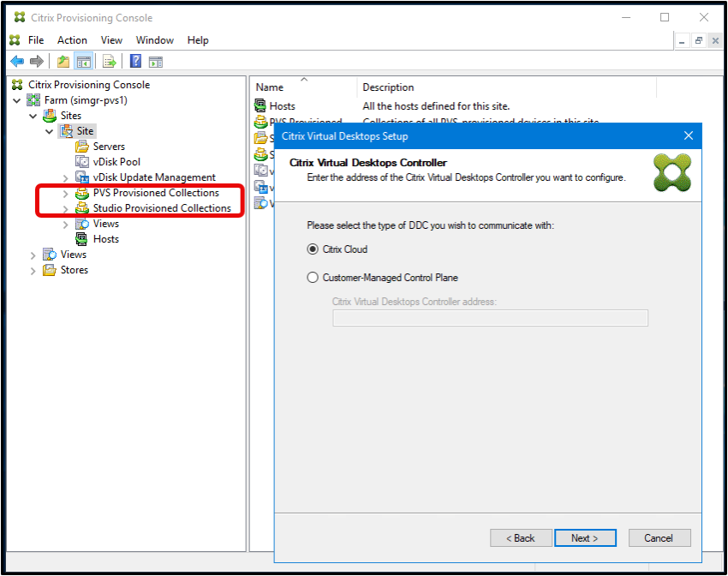Open the Action menu
728x576 pixels.
pyautogui.click(x=72, y=39)
